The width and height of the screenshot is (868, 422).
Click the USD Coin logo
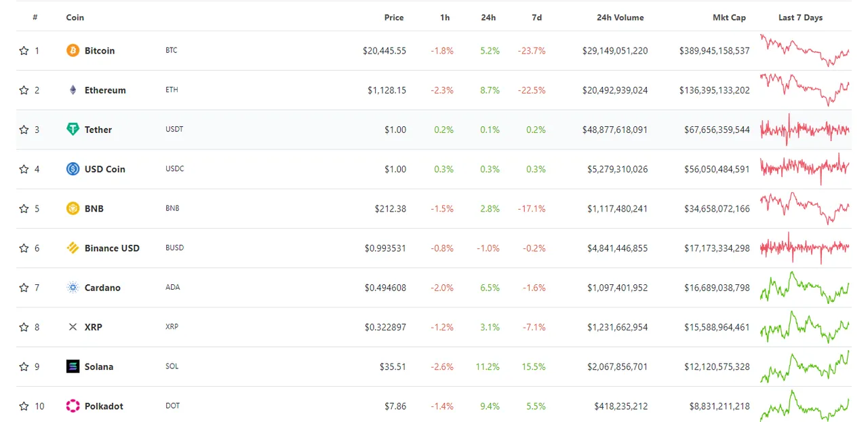(73, 169)
